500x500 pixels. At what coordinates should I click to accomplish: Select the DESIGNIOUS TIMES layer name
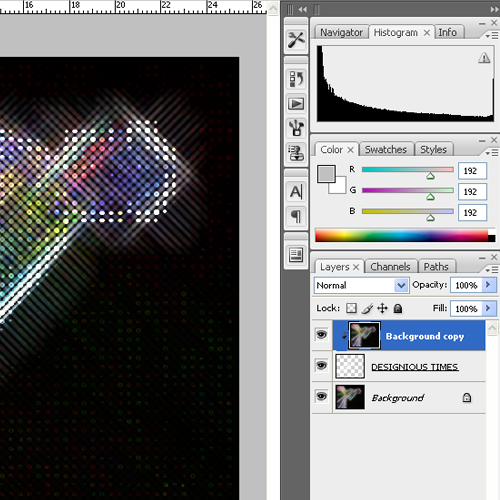pos(415,367)
